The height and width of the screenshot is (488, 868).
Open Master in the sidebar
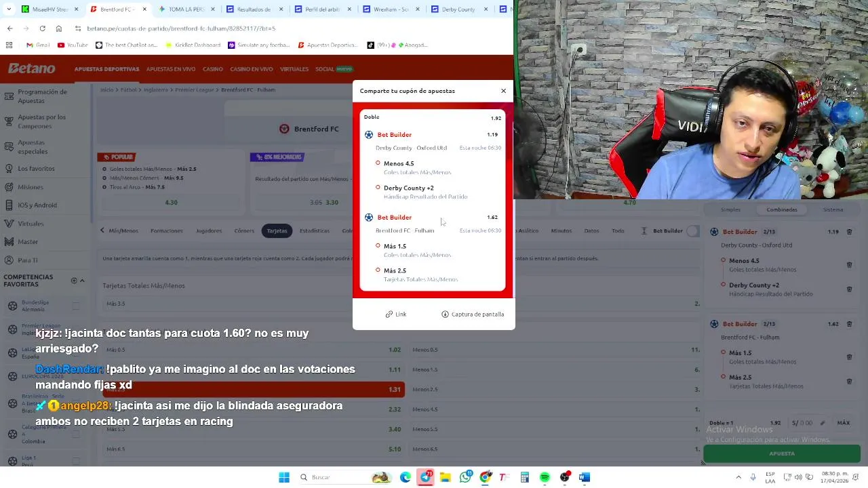click(x=28, y=242)
